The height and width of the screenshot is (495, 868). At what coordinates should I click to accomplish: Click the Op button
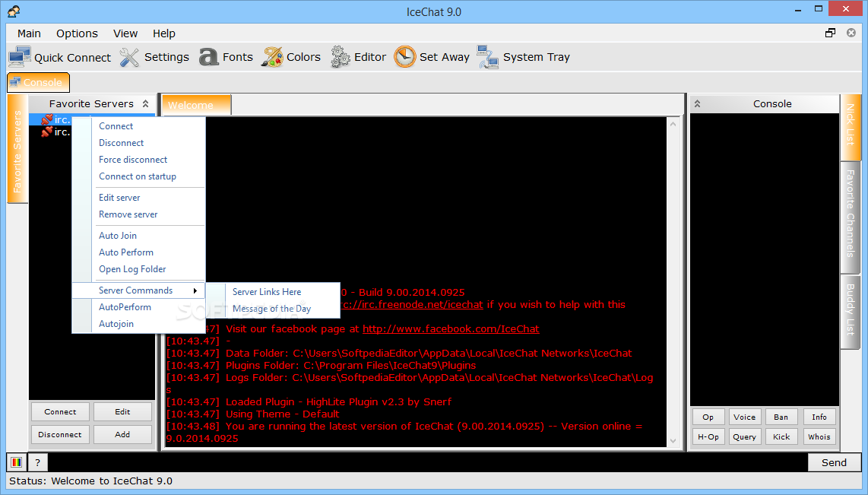708,417
